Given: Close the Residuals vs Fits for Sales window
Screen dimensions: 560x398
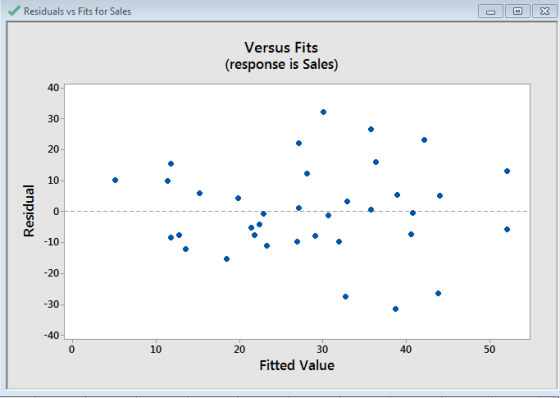Looking at the screenshot, I should click(544, 11).
